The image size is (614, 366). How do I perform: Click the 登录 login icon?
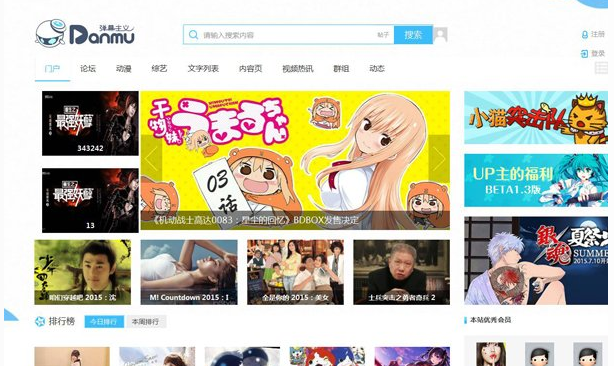point(584,54)
